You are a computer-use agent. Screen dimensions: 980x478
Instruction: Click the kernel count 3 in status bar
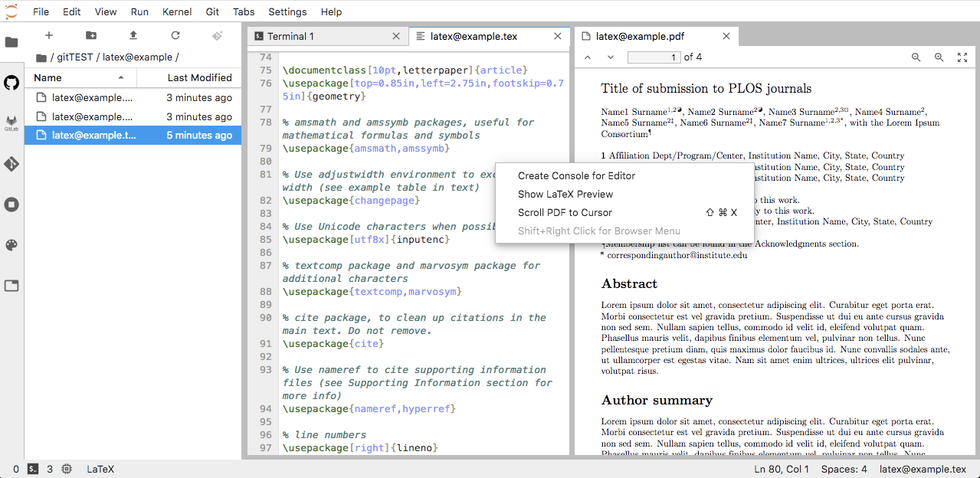pos(50,469)
